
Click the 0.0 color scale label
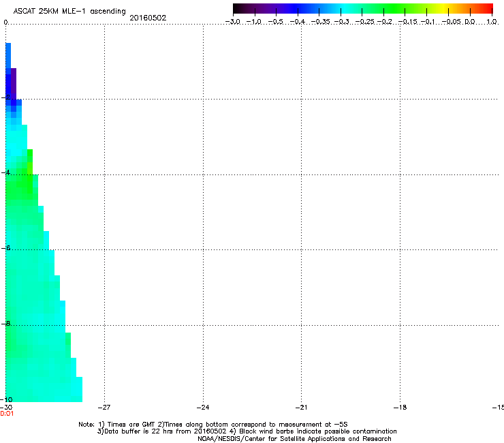470,22
